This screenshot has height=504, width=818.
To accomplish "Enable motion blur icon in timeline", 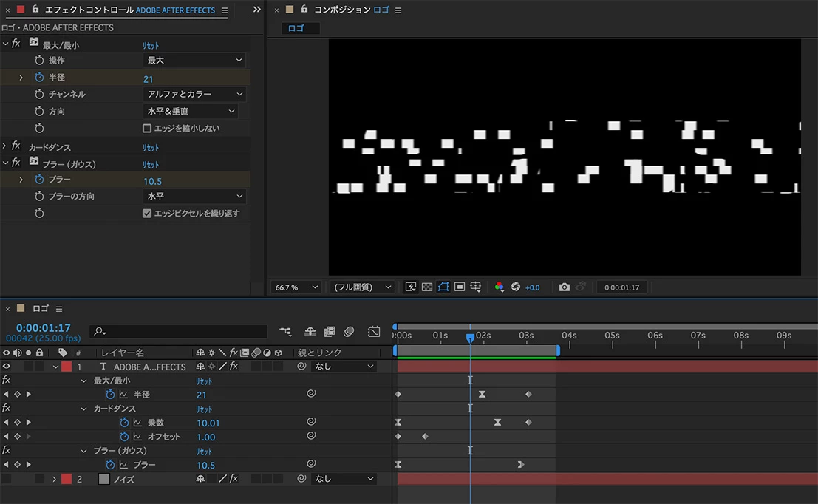I will point(349,331).
